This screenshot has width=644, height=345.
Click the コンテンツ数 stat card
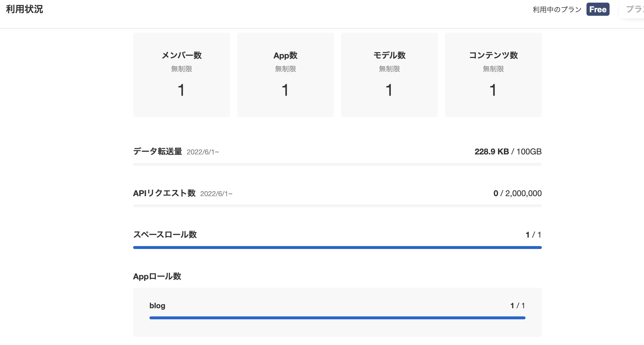[x=493, y=75]
